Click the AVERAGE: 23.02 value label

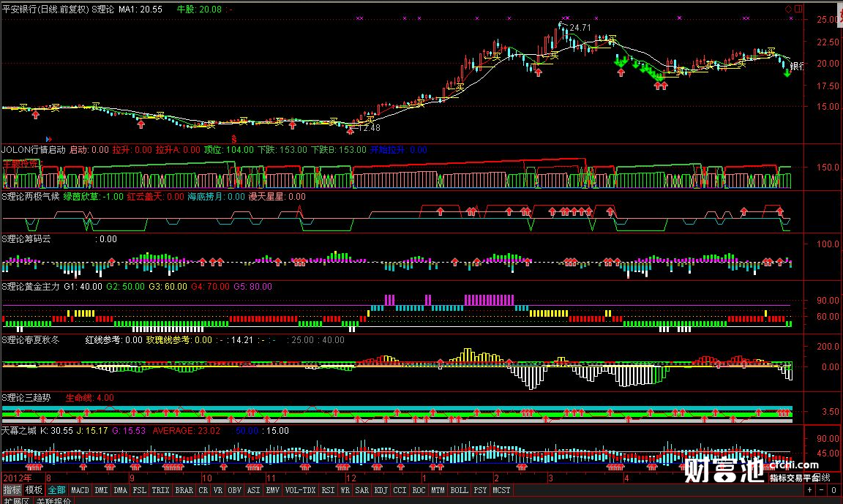coord(187,431)
